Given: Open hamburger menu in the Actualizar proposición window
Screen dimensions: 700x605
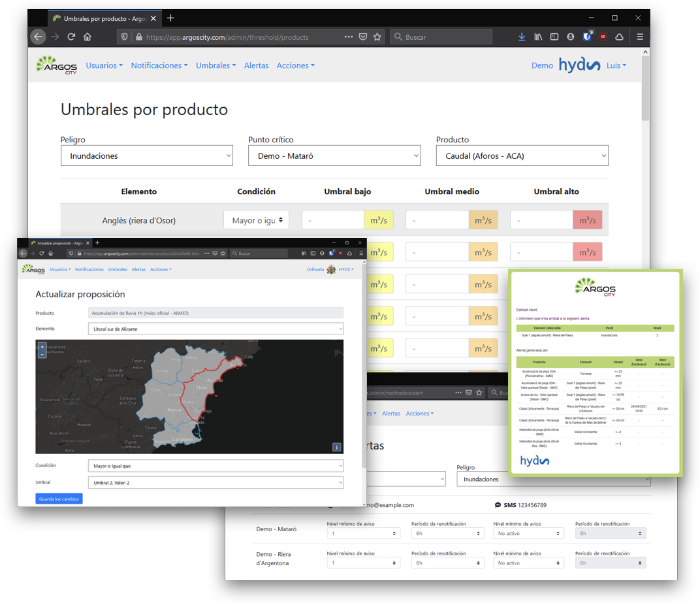Looking at the screenshot, I should 360,253.
